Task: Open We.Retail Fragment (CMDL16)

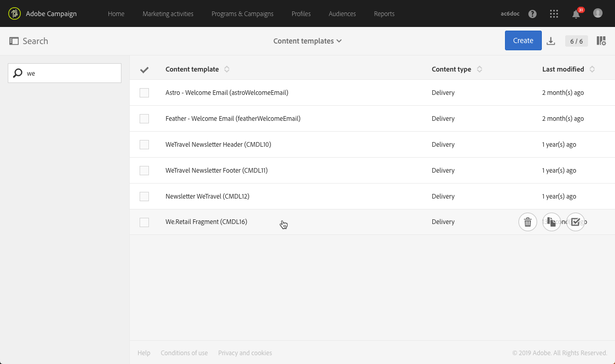Action: [x=207, y=221]
